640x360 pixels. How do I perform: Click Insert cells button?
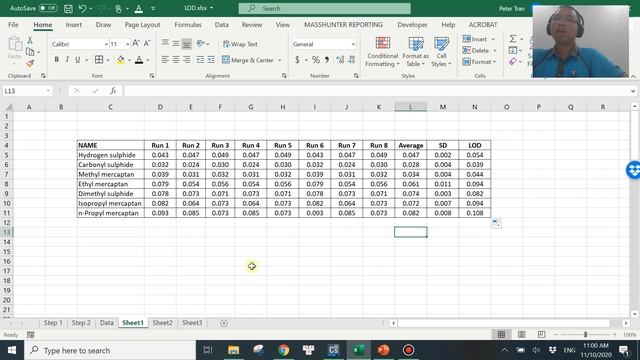pyautogui.click(x=474, y=39)
